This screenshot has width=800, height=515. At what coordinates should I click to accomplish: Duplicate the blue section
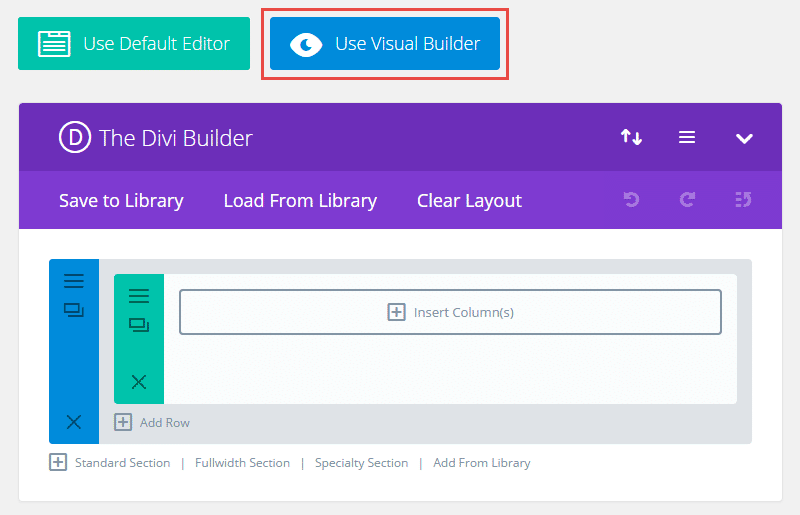74,310
